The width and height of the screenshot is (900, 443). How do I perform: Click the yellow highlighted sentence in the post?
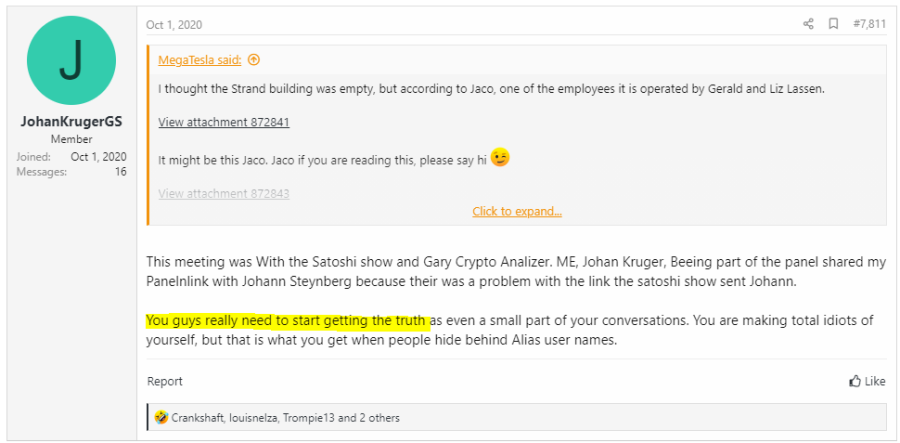pos(288,321)
